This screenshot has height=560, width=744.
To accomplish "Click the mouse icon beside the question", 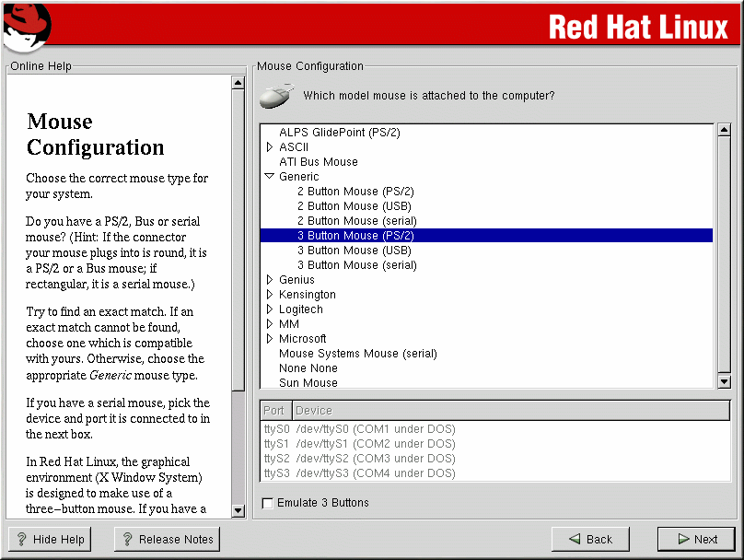I will 276,95.
